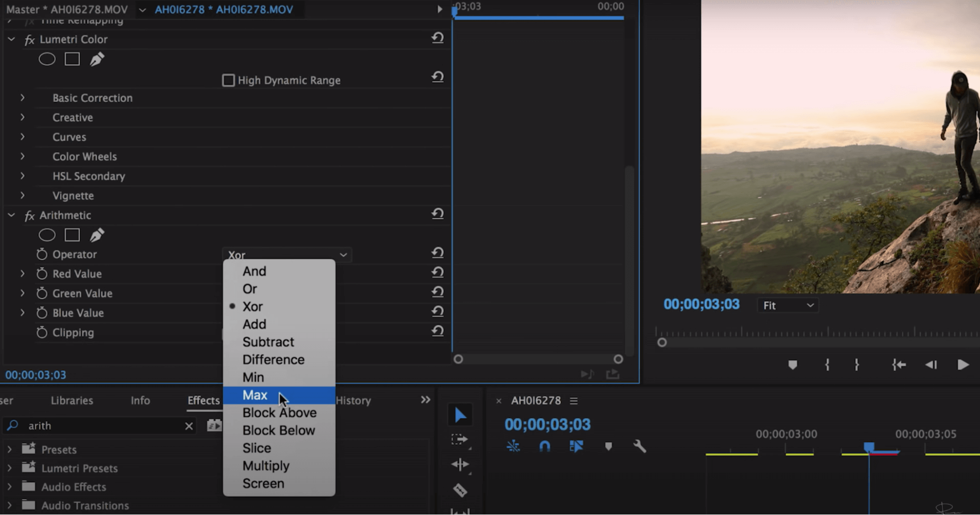Open AH0I6278 sequence panel menu
The width and height of the screenshot is (980, 515).
click(574, 401)
